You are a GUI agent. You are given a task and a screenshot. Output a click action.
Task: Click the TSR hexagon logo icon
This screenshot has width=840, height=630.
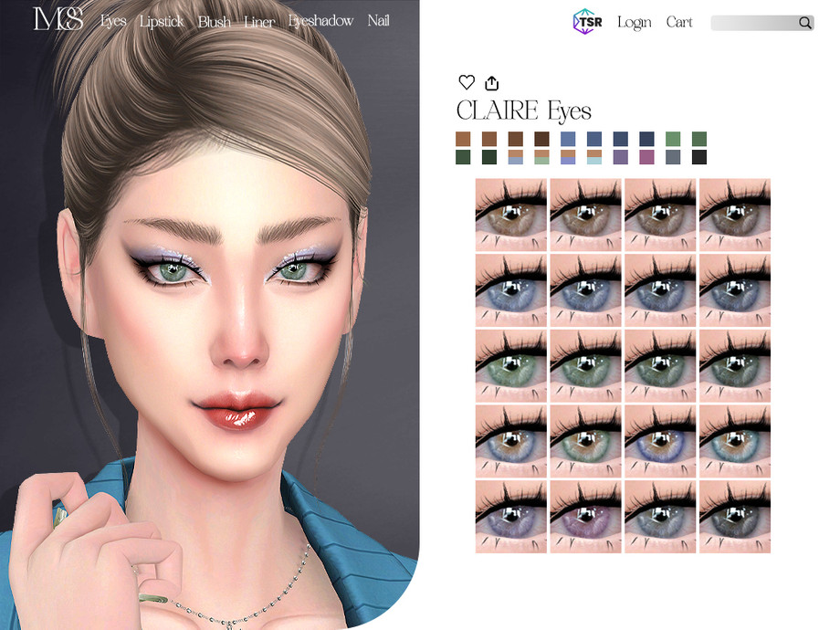pyautogui.click(x=585, y=22)
